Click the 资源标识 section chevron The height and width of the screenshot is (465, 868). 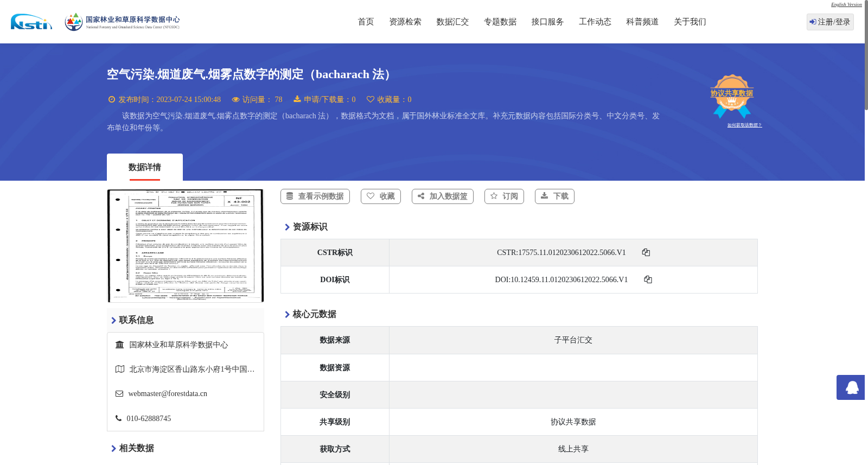click(x=287, y=227)
